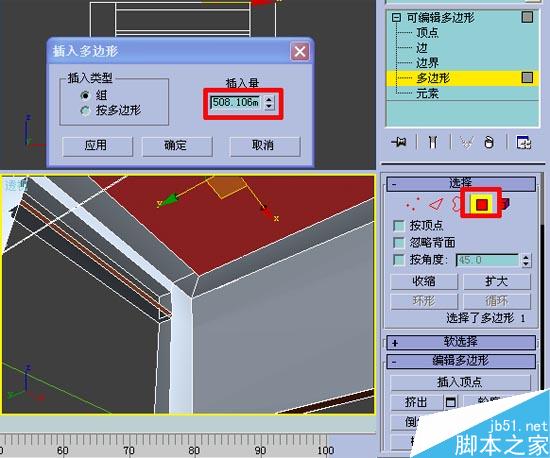
Task: Collapse the 可编辑多边形 tree node
Action: tap(396, 17)
